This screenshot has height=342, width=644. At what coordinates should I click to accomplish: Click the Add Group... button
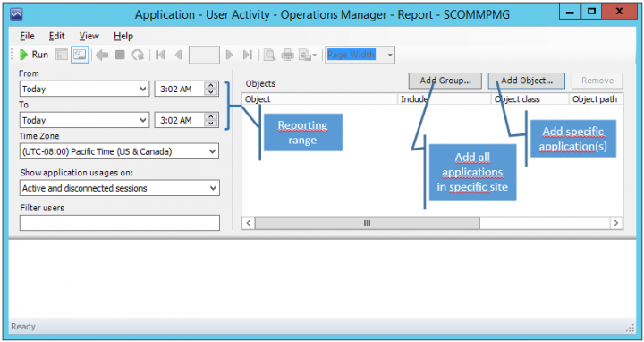point(445,81)
